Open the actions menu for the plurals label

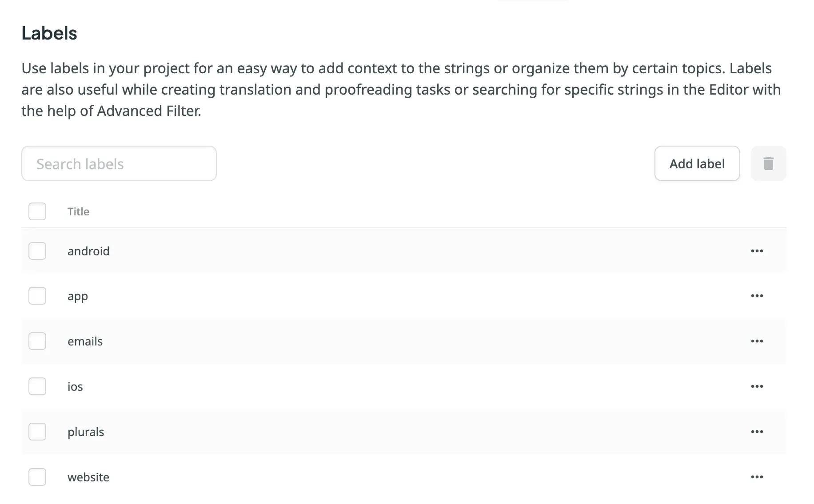pyautogui.click(x=757, y=431)
